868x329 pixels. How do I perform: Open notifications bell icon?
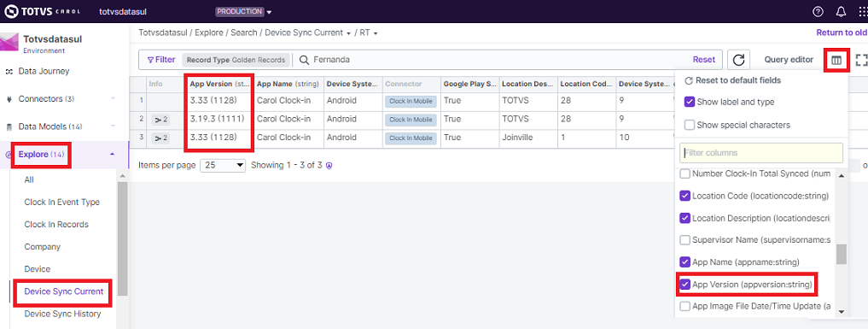(x=841, y=12)
